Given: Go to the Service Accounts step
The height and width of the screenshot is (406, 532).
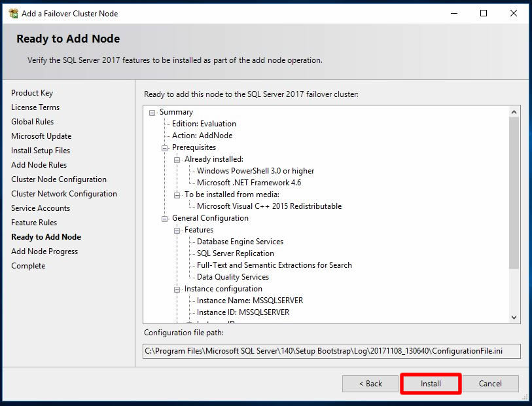Looking at the screenshot, I should 41,208.
